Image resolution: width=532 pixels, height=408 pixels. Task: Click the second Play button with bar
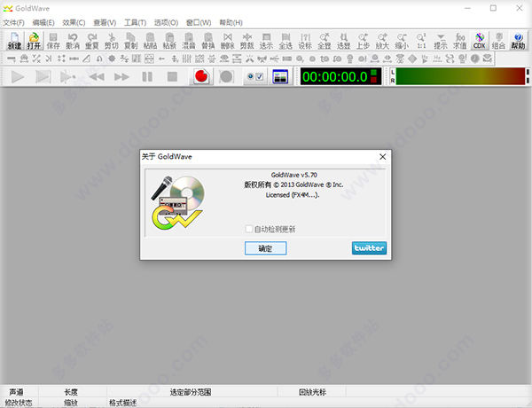coord(43,76)
